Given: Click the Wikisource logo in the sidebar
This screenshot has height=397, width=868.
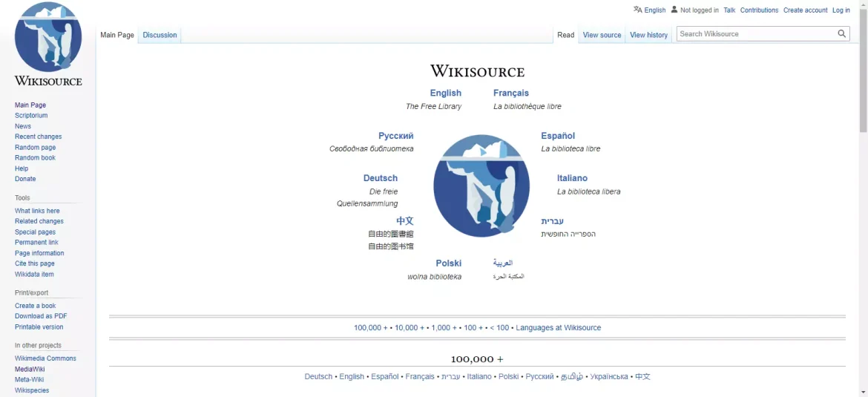Looking at the screenshot, I should [x=48, y=45].
